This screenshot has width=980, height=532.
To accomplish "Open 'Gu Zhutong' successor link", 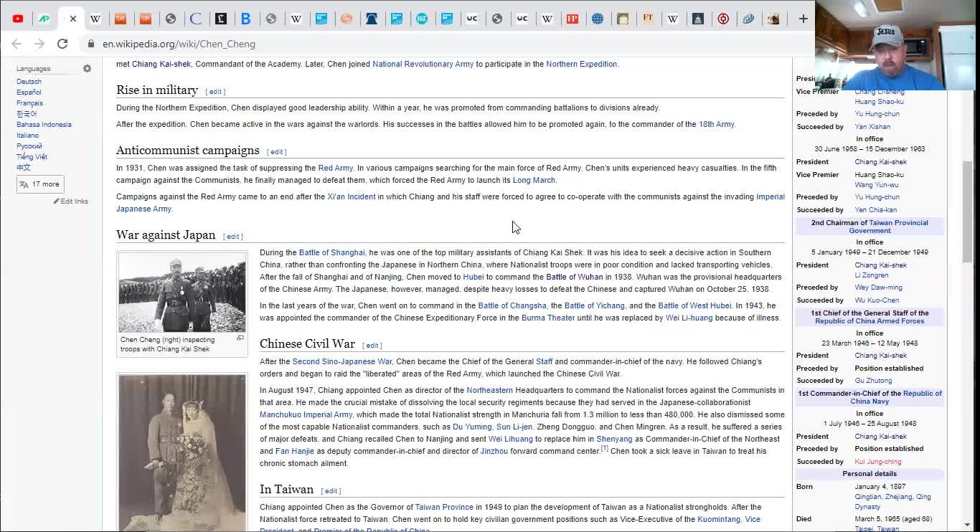I will click(873, 381).
